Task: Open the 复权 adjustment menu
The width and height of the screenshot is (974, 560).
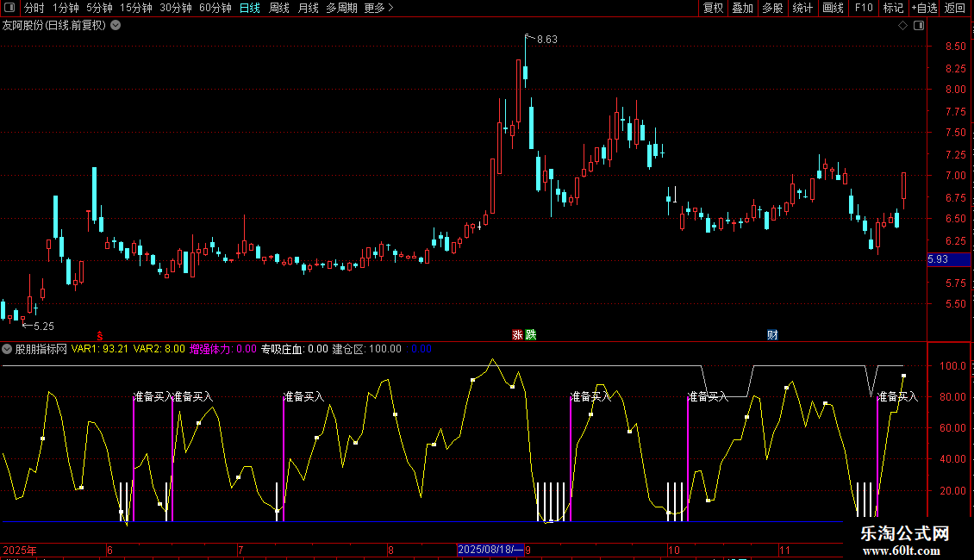Action: 713,8
